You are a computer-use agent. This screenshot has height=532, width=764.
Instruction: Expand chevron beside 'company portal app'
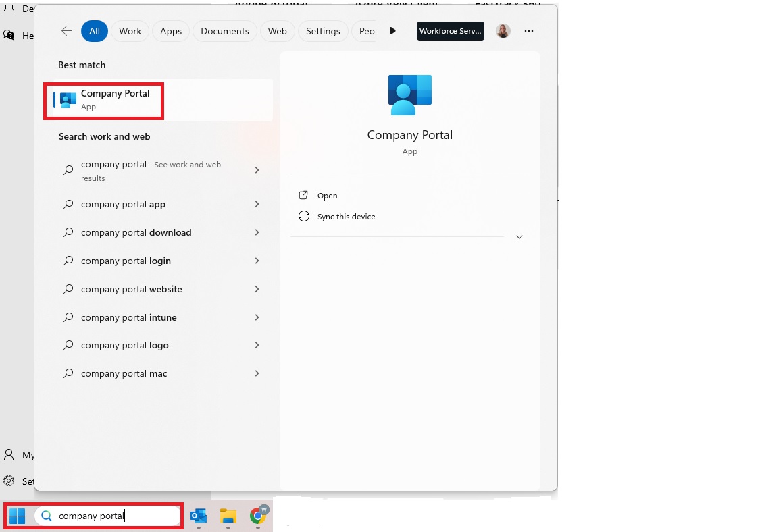(257, 204)
